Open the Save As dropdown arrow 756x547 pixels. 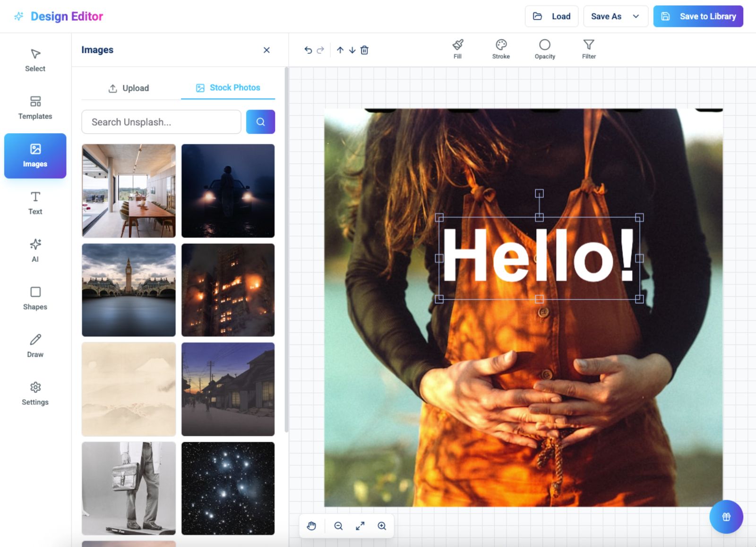(x=635, y=16)
